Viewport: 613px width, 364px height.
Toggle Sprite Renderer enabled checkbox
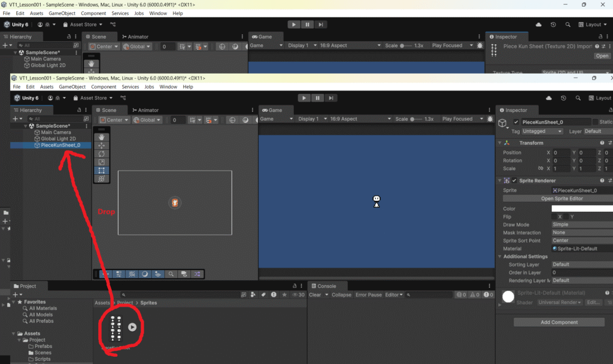pyautogui.click(x=514, y=181)
